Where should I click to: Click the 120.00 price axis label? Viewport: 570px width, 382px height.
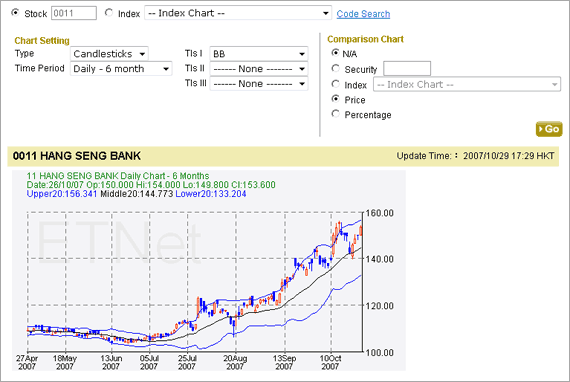point(380,306)
